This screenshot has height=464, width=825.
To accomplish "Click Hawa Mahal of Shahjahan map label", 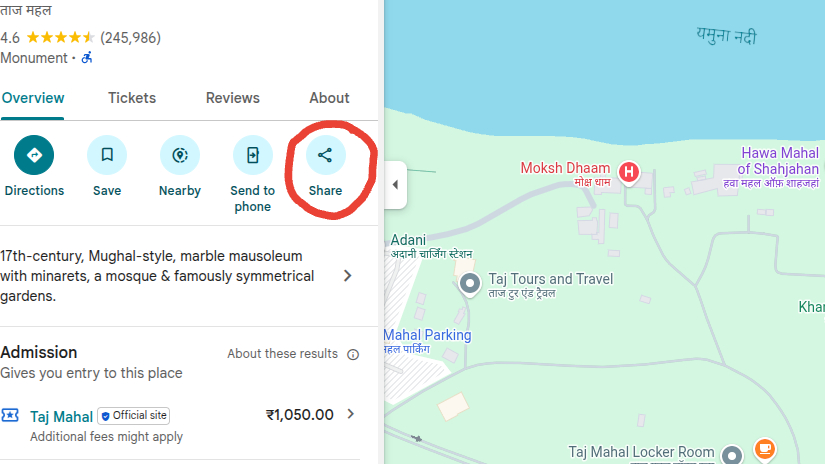I will click(x=779, y=161).
